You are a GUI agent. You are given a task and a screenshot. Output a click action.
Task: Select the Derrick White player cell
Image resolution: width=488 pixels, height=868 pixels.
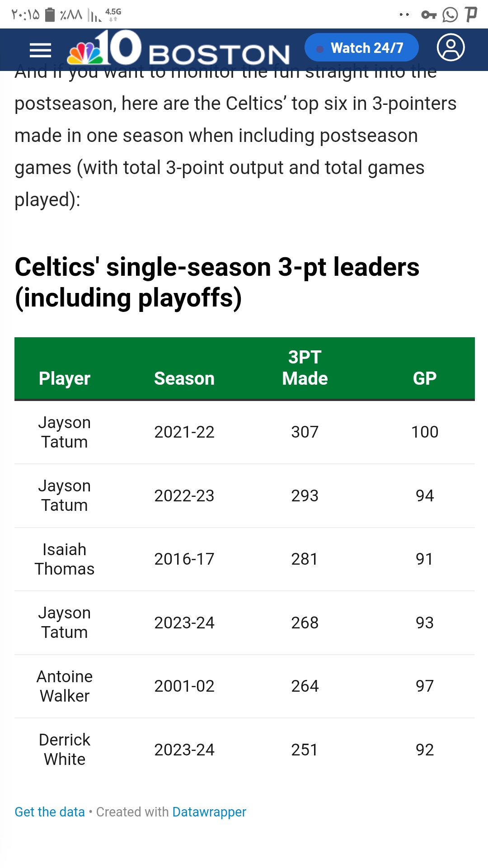(x=65, y=750)
